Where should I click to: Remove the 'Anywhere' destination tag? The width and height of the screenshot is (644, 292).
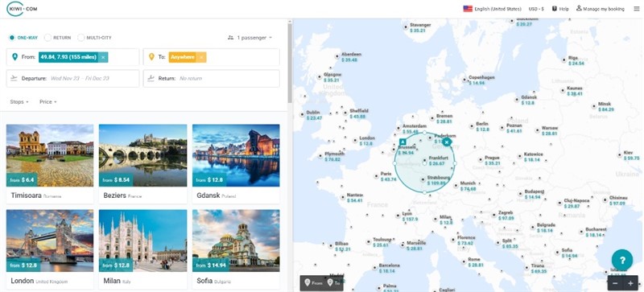201,57
